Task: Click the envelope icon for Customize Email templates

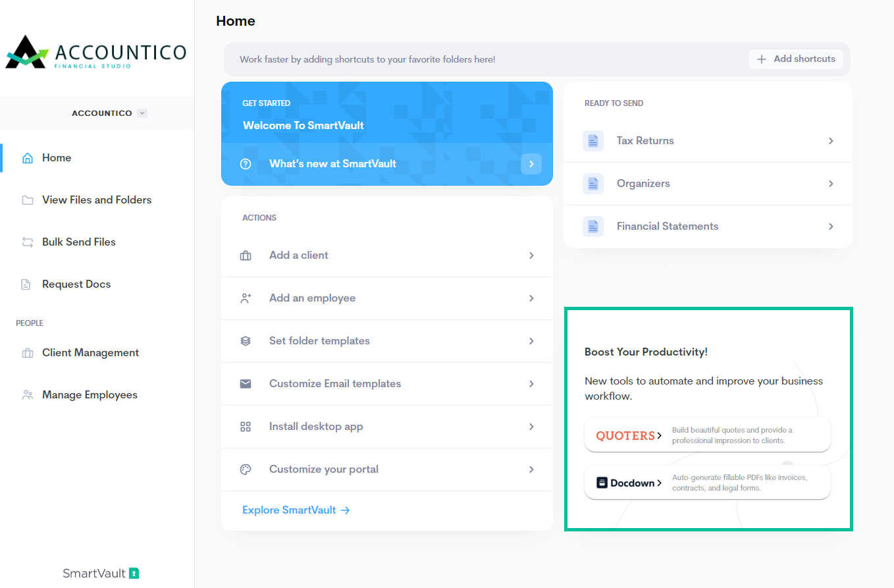Action: click(246, 384)
